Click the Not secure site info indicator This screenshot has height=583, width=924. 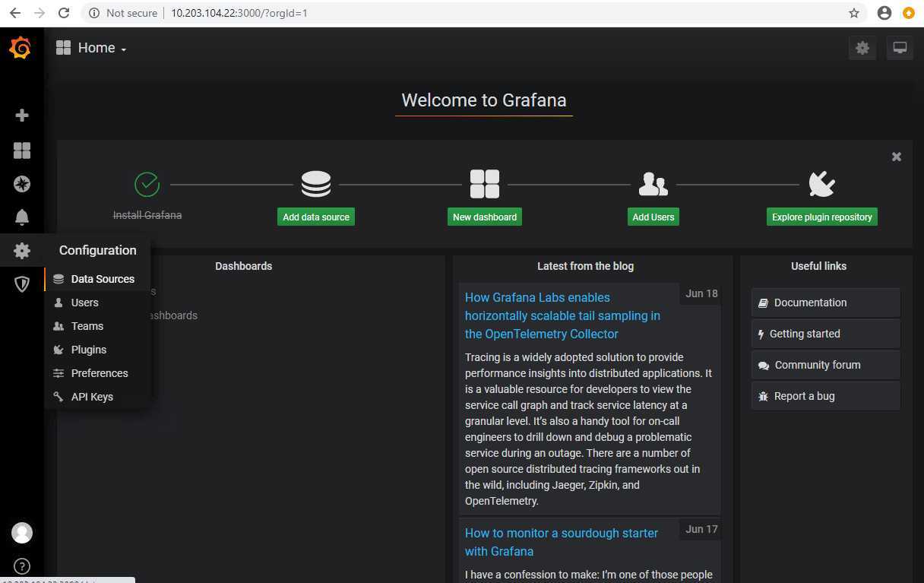tap(123, 13)
